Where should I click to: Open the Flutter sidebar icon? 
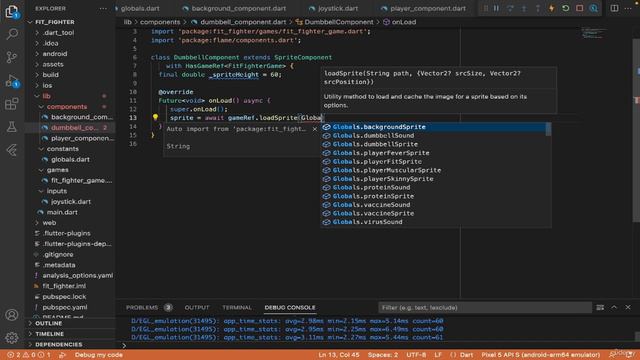coord(12,150)
